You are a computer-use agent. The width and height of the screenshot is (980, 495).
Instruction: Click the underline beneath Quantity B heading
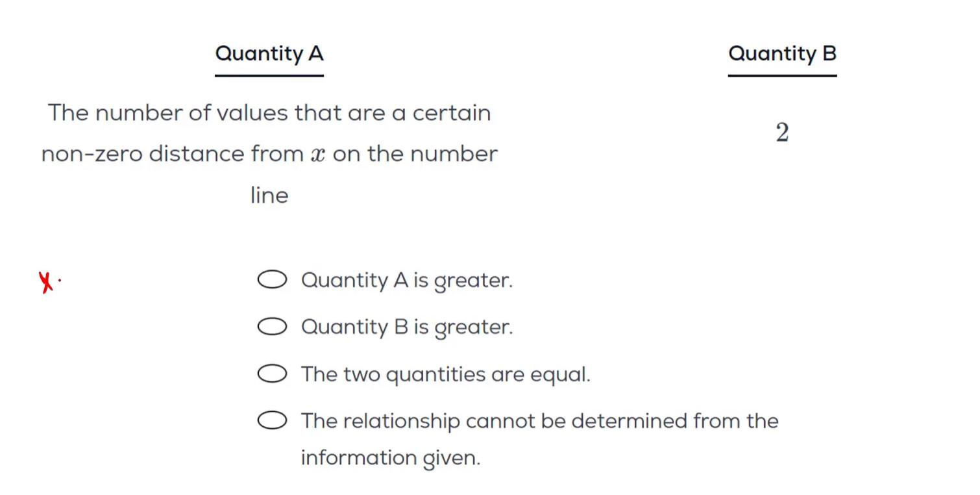[782, 75]
